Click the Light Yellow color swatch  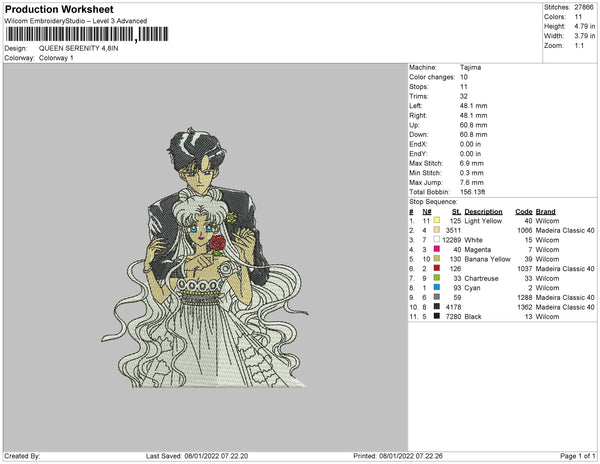click(x=437, y=220)
